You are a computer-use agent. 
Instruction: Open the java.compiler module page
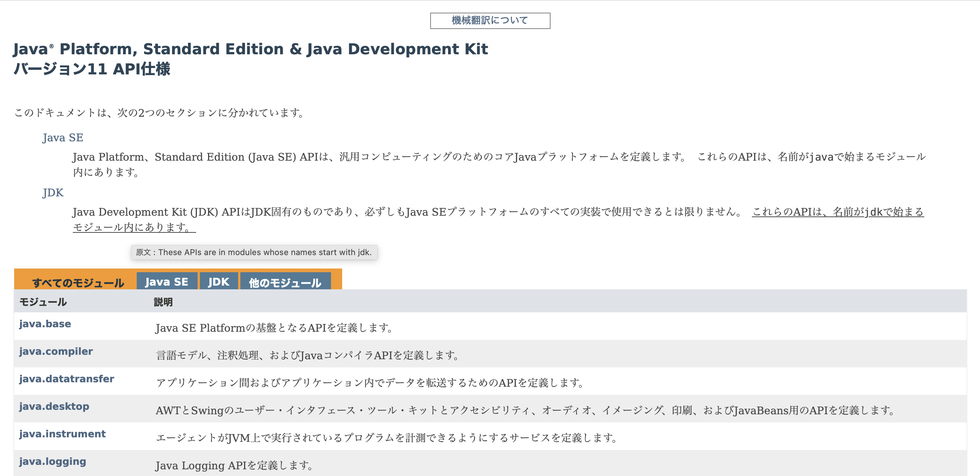click(56, 351)
